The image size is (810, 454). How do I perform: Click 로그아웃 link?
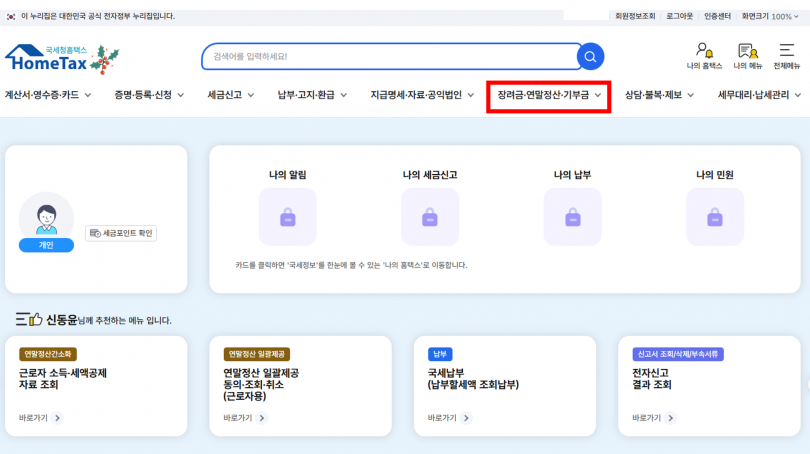point(679,16)
